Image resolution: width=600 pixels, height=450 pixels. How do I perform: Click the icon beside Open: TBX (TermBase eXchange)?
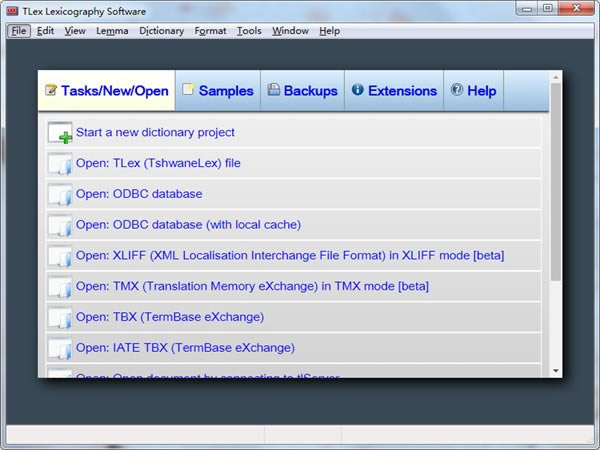click(x=60, y=317)
